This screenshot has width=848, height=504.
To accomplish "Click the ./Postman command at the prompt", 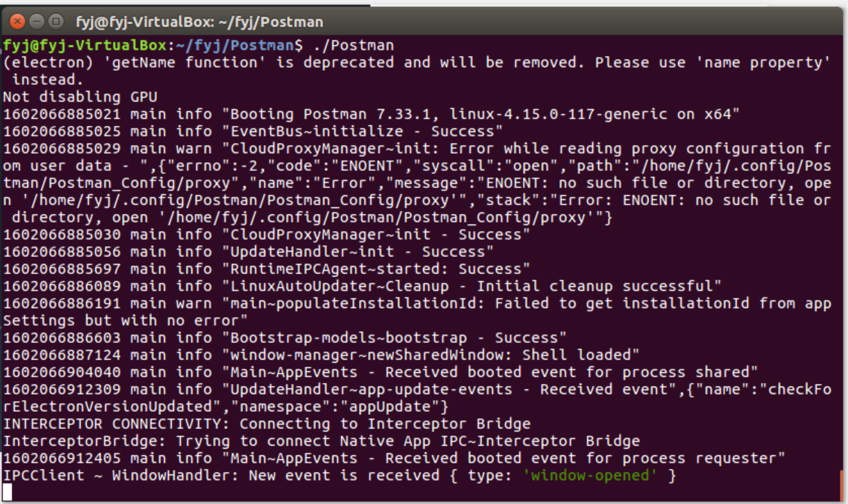I will click(x=354, y=45).
